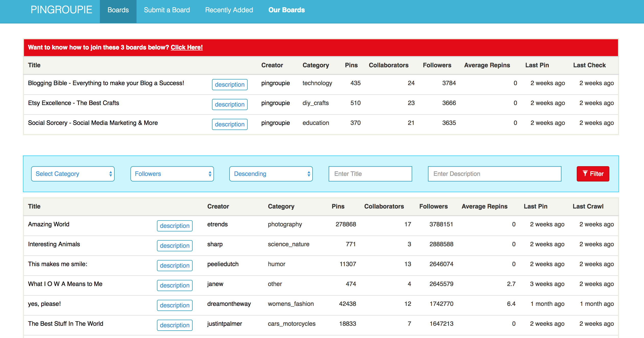Screen dimensions: 644x338
Task: Click pins value 510
Action: 356,103
